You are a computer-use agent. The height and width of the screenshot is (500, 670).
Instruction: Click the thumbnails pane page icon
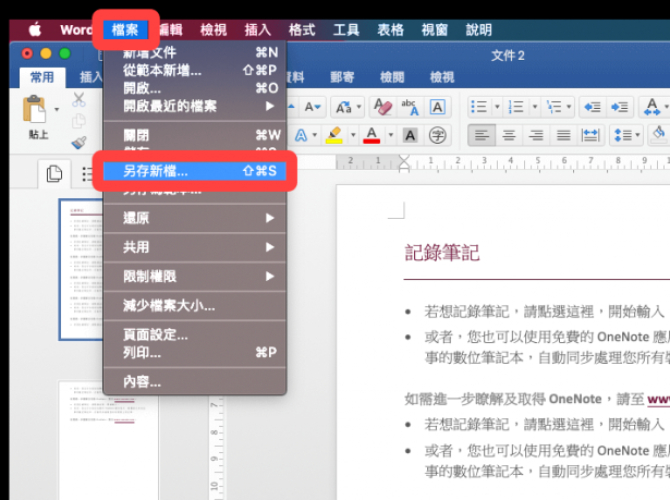(54, 174)
